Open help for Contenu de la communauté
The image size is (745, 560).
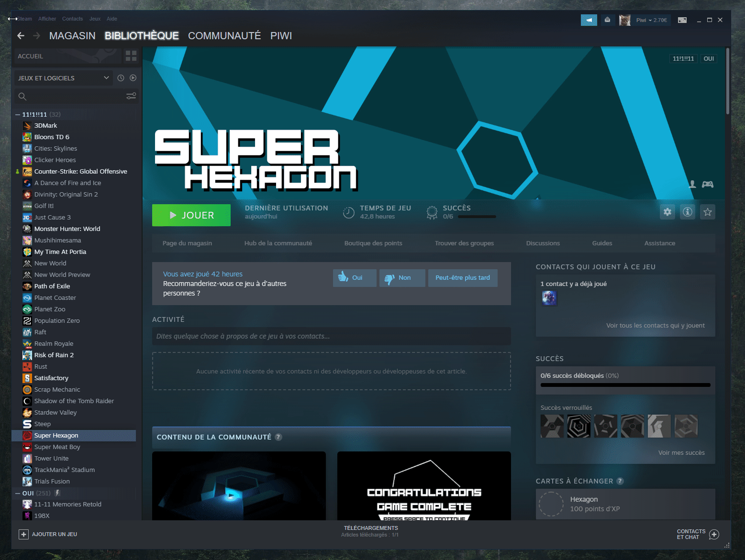(278, 437)
